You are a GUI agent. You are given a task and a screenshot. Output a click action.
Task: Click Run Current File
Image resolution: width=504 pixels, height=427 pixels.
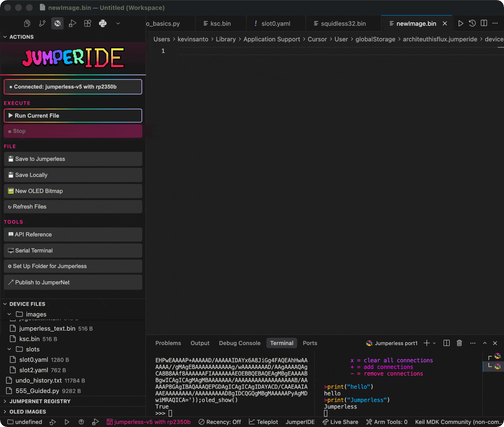tap(73, 116)
